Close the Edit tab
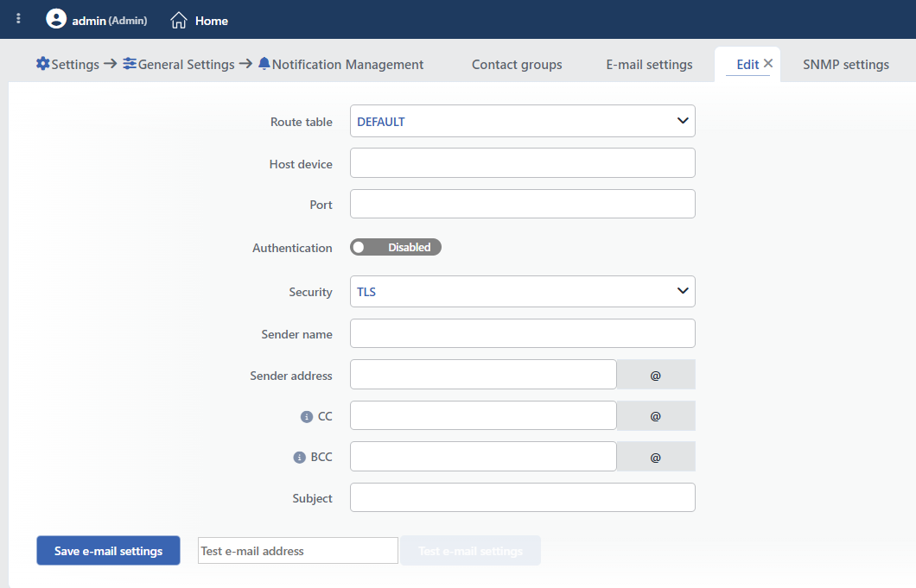916x588 pixels. point(768,63)
